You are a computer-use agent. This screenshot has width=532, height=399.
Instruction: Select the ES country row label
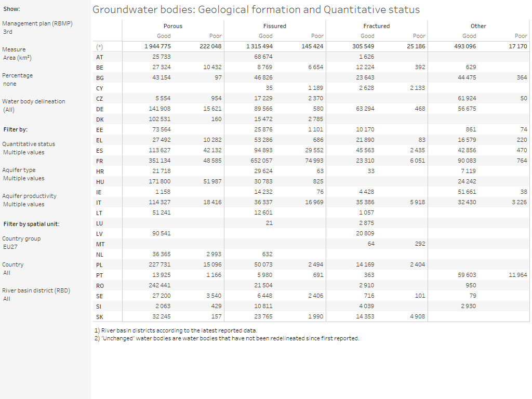coord(99,151)
